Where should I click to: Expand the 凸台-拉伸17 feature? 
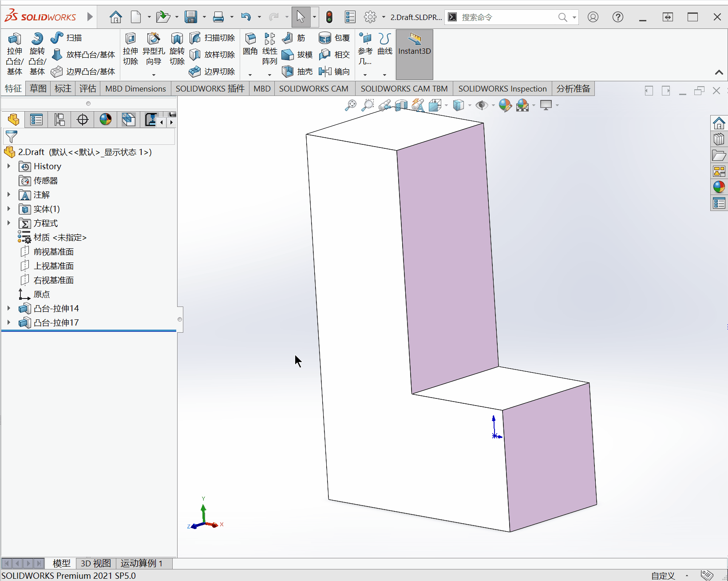[x=8, y=322]
